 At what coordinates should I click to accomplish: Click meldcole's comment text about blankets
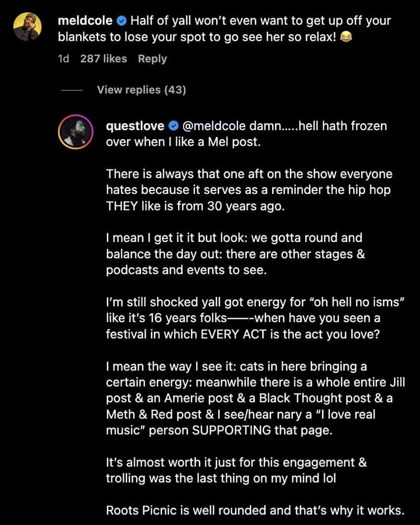point(224,29)
